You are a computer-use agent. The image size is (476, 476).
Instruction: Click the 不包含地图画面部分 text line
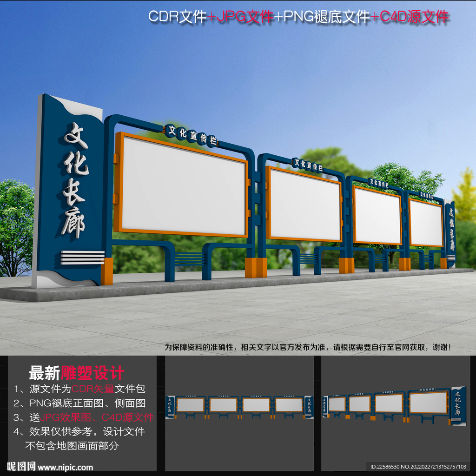click(x=72, y=446)
